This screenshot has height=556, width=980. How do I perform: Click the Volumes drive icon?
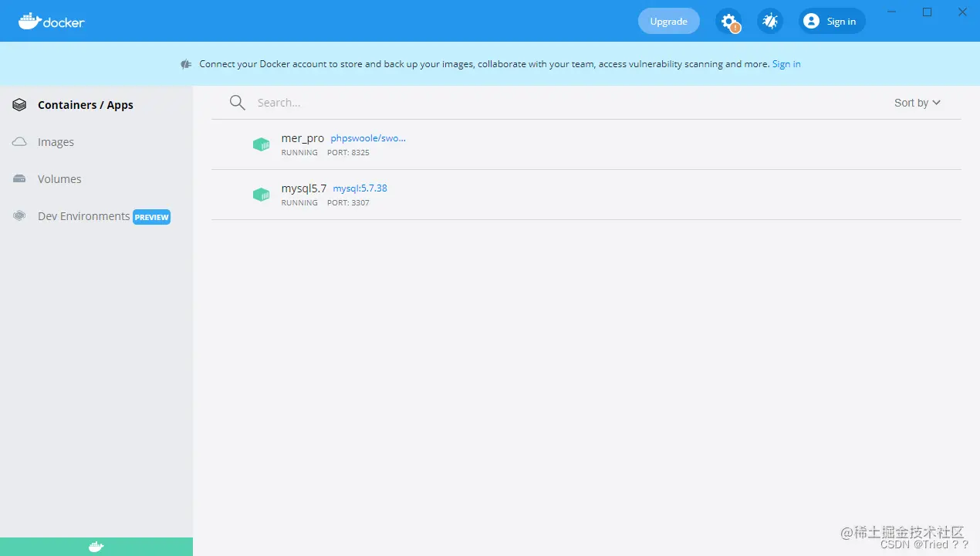click(19, 179)
